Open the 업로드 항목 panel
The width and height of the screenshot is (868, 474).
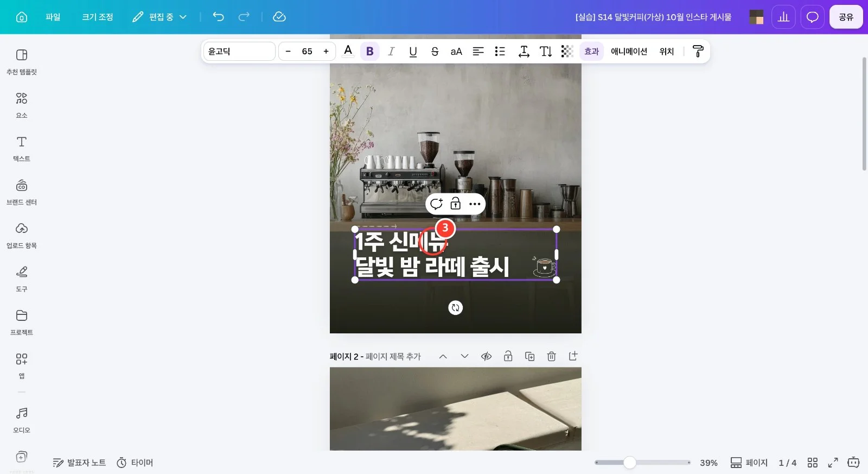click(x=22, y=235)
